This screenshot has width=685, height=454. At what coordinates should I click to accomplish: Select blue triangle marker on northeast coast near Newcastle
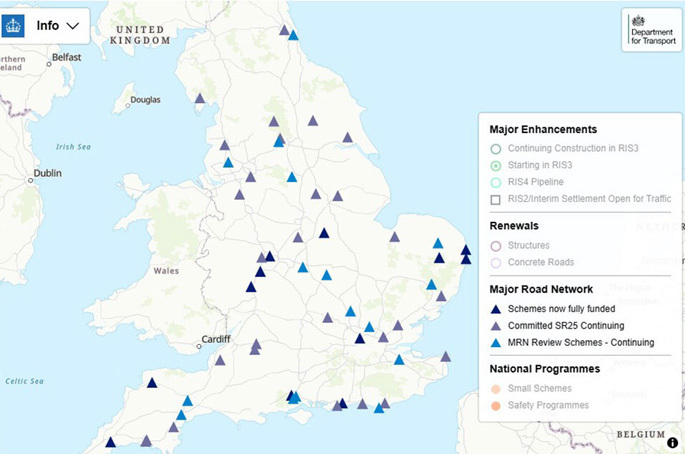[293, 35]
